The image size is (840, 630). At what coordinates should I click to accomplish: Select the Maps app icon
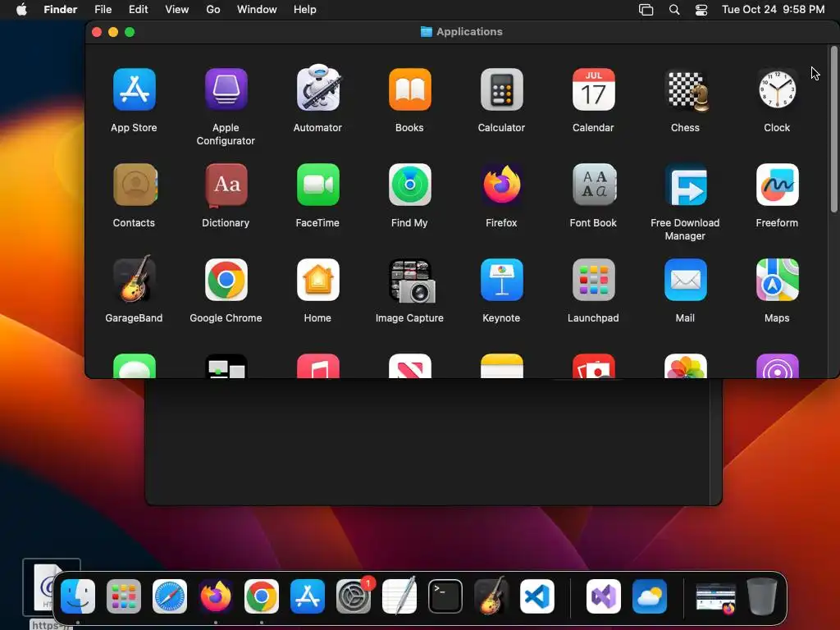click(x=778, y=280)
